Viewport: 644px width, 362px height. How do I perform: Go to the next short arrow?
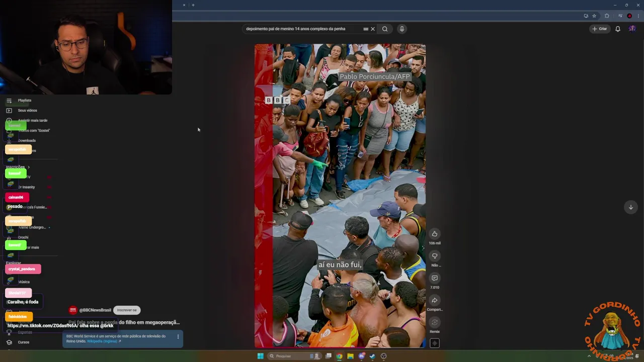tap(630, 207)
